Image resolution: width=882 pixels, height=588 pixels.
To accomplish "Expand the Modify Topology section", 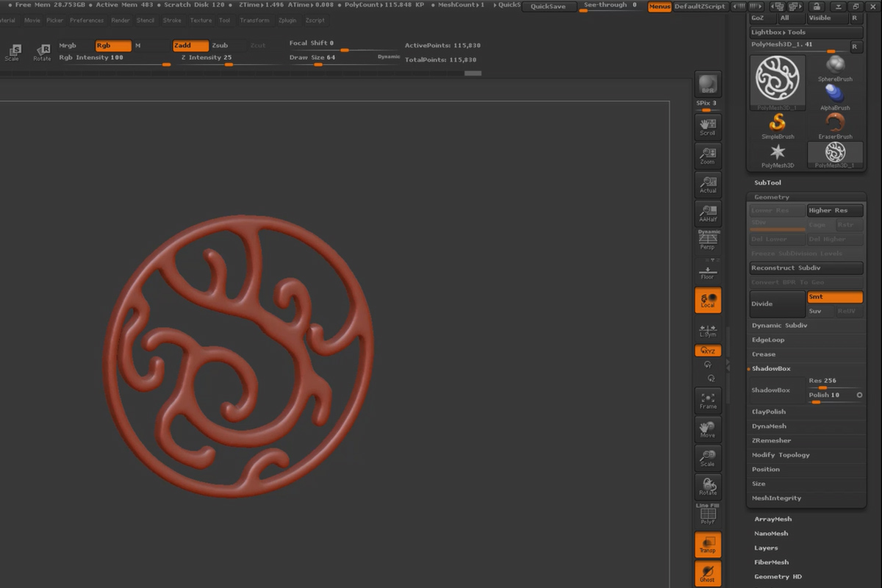I will tap(781, 455).
